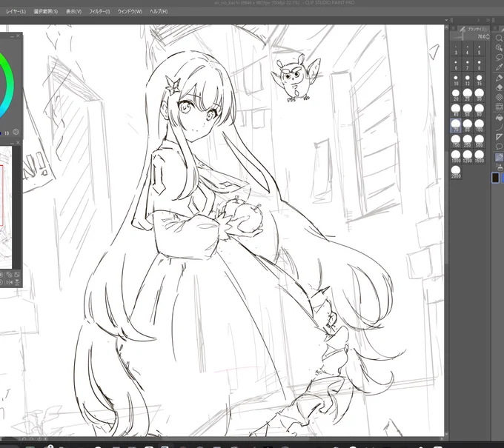Select the Lasso selection tool

click(x=499, y=58)
